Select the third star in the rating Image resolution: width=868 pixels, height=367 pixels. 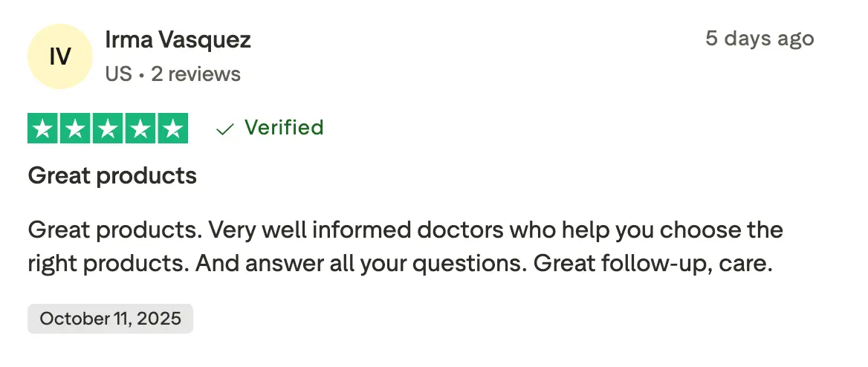click(x=108, y=129)
